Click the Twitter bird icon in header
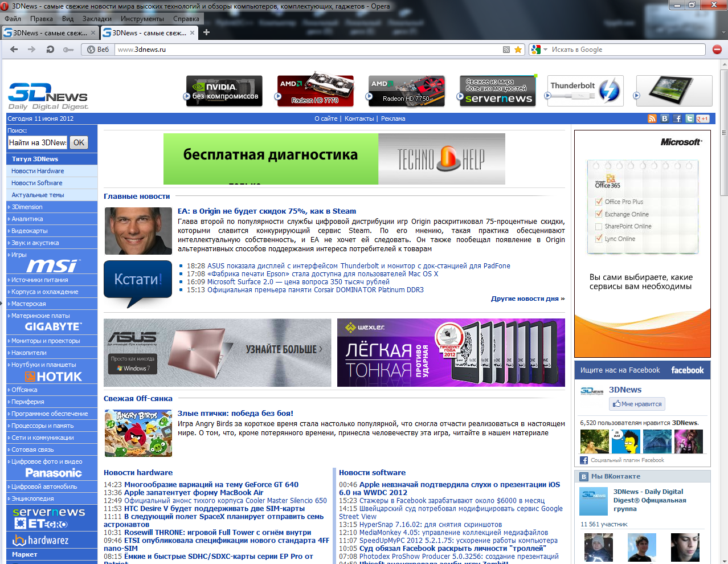 (690, 118)
